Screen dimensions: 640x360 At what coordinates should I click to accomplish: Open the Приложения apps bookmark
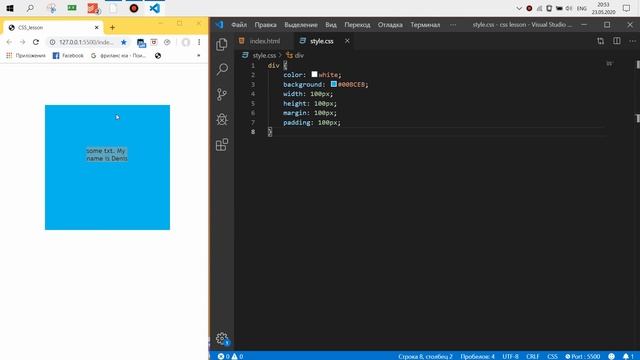pos(26,56)
